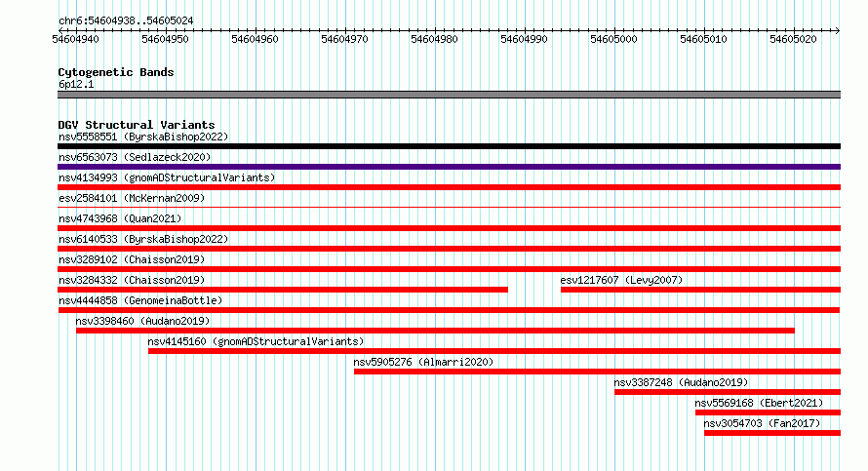Click nsv6140533 (ByrskaBishop2022) label
The image size is (868, 471).
coord(143,239)
